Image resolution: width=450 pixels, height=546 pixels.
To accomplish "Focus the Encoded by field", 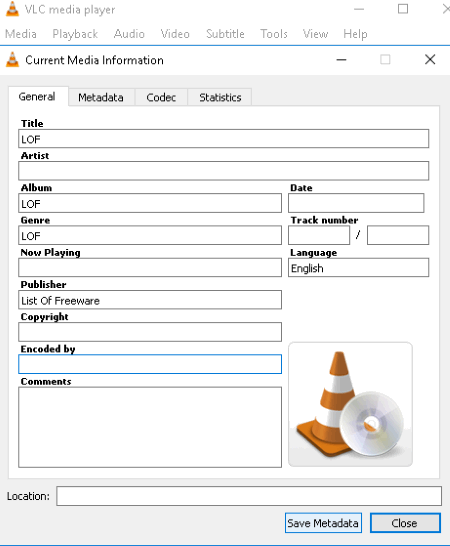I will tap(150, 364).
